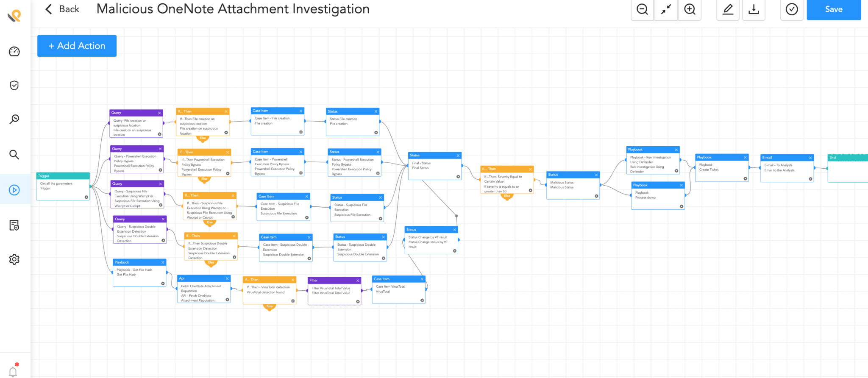Image resolution: width=868 pixels, height=378 pixels.
Task: Select the playbooks play-circle sidebar tab
Action: pyautogui.click(x=14, y=190)
